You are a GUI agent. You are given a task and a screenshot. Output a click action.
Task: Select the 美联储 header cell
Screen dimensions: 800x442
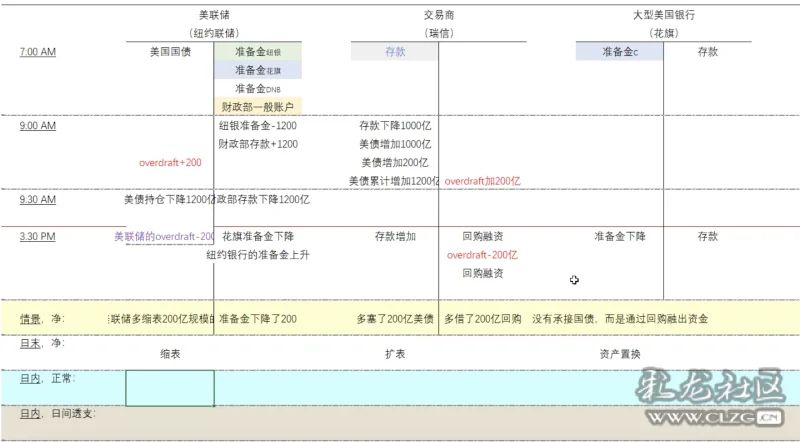[214, 15]
